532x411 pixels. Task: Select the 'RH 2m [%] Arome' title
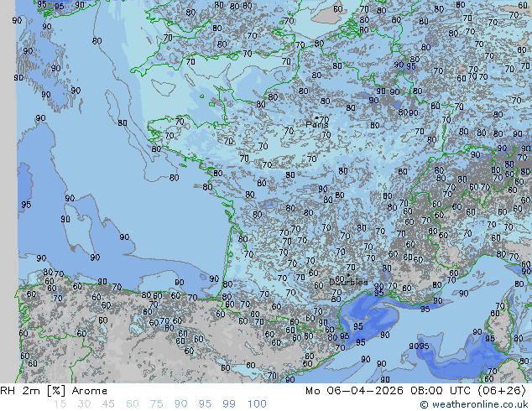54,391
